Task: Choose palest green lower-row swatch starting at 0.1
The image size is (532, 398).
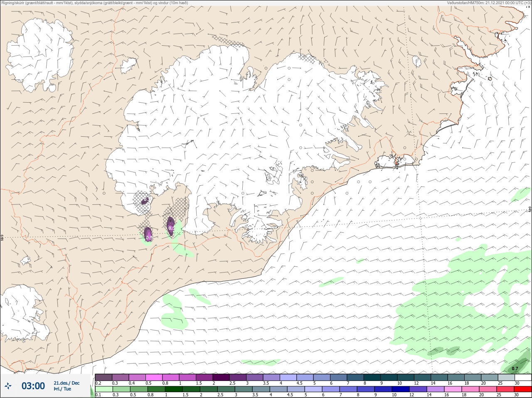Action: tap(103, 389)
